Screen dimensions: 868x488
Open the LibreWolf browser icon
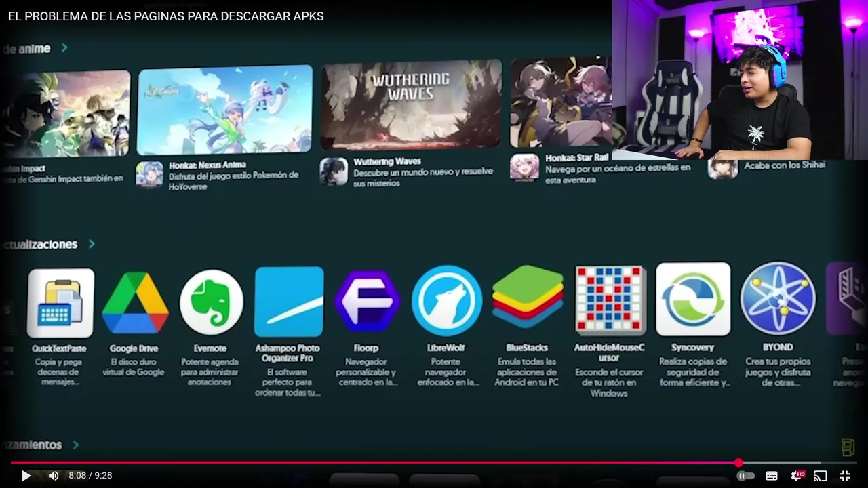click(x=447, y=301)
